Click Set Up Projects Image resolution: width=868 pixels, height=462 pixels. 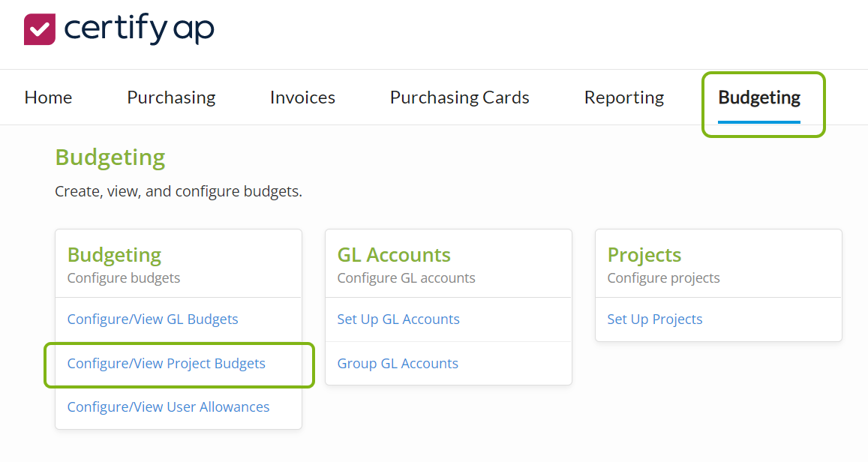[x=655, y=319]
